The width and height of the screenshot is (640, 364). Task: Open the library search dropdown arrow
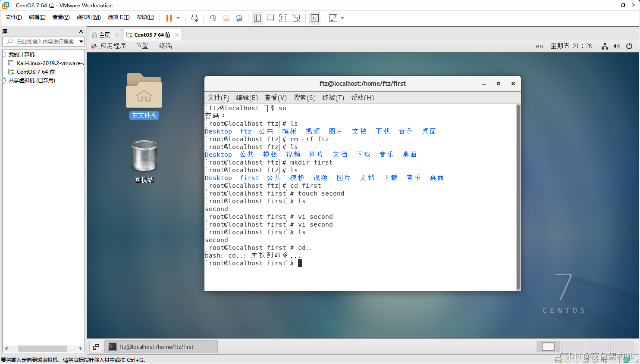(81, 41)
